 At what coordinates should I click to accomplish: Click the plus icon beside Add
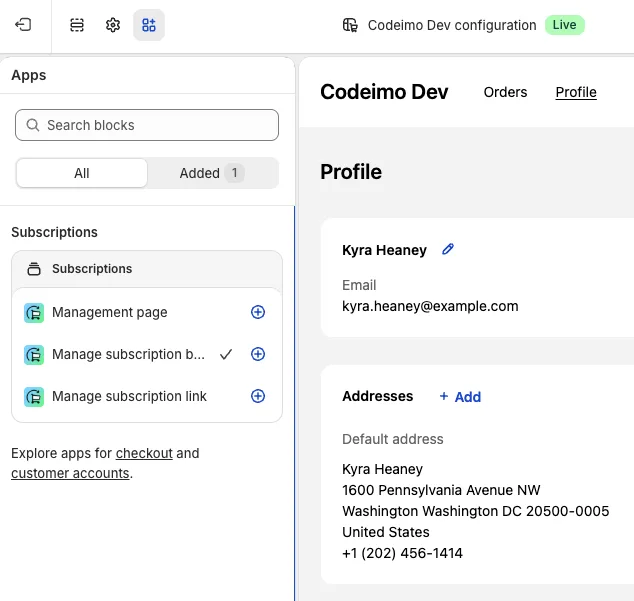[x=444, y=396]
